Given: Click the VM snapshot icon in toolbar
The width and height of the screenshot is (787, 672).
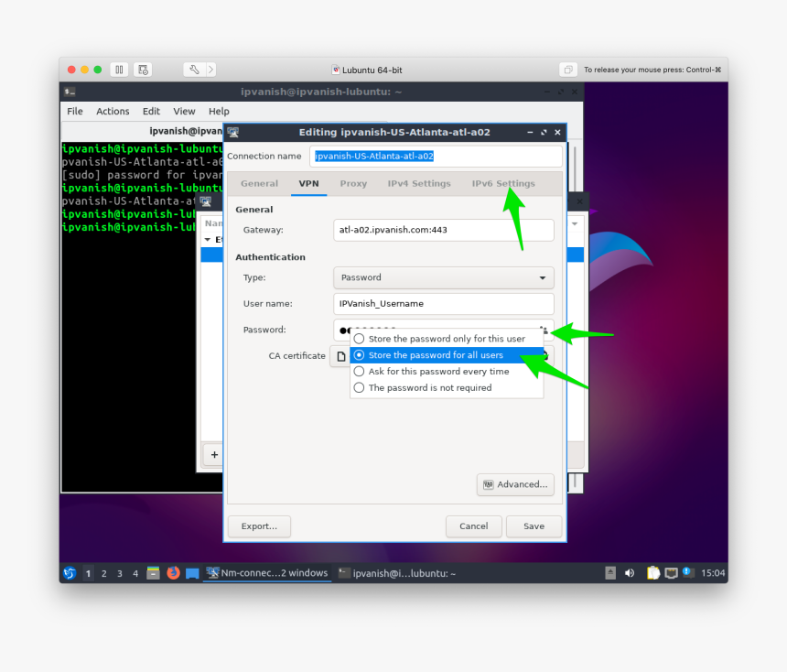Looking at the screenshot, I should pos(143,70).
